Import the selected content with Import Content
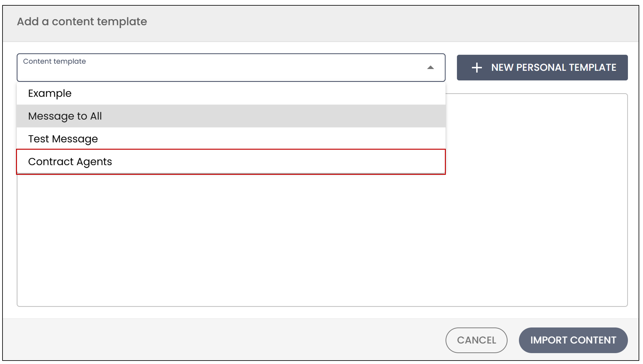 (x=573, y=340)
